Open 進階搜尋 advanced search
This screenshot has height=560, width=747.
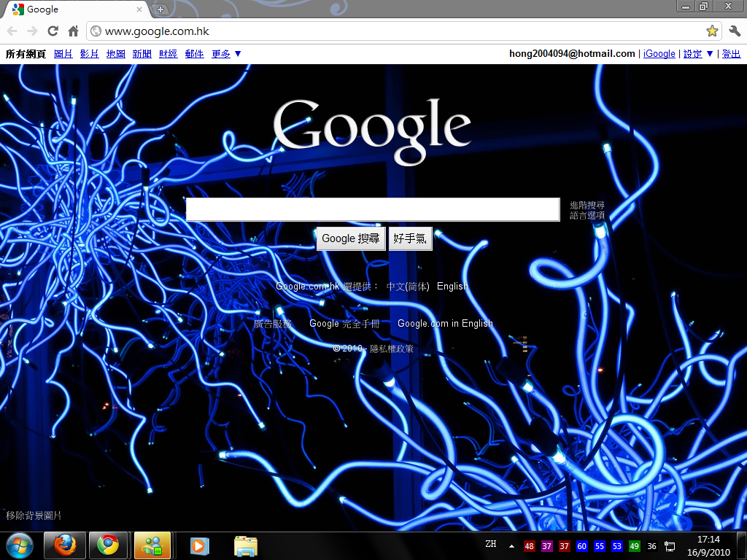point(587,205)
